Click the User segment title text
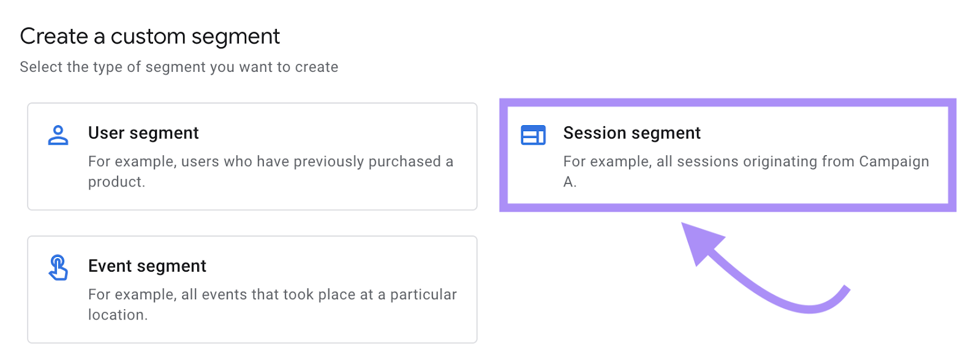980x360 pixels. click(x=143, y=132)
